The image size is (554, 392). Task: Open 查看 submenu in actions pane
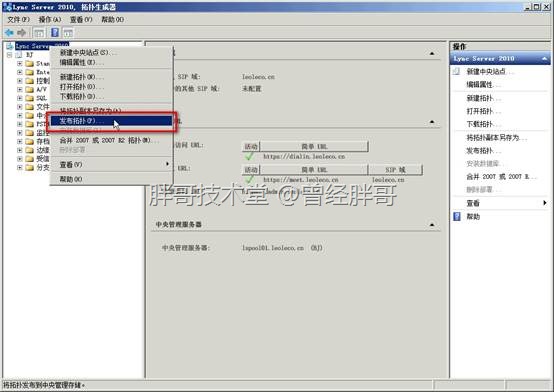point(507,203)
